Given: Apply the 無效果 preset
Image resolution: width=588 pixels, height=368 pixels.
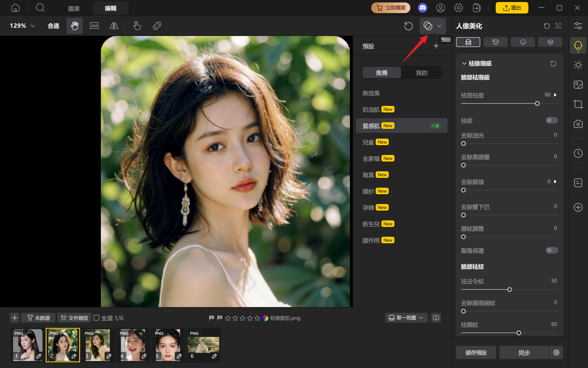Looking at the screenshot, I should (402, 93).
